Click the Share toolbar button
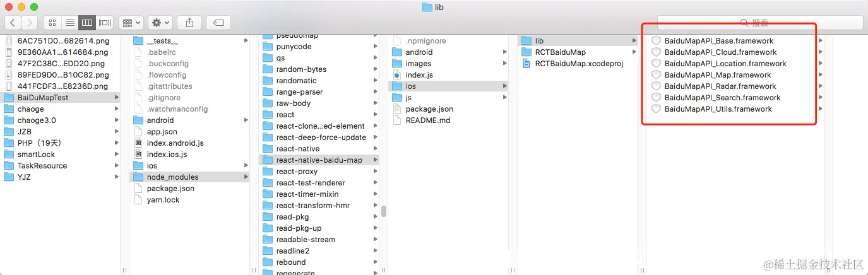The image size is (868, 275). pyautogui.click(x=189, y=23)
